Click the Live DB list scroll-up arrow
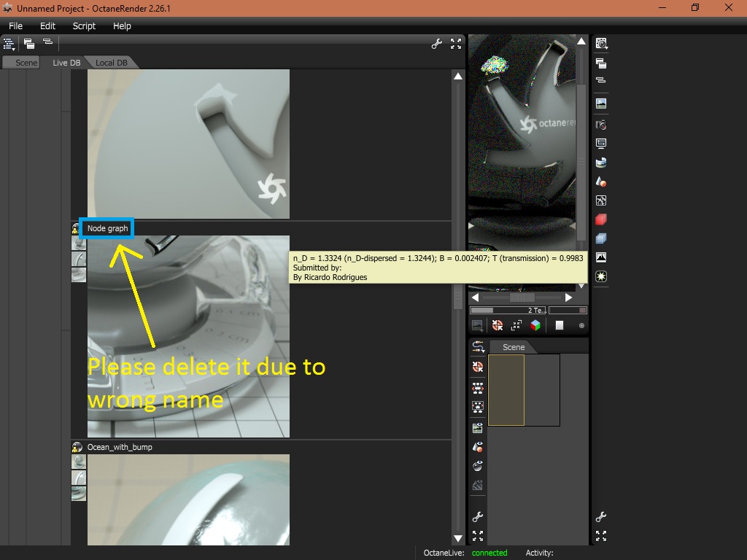 tap(458, 76)
